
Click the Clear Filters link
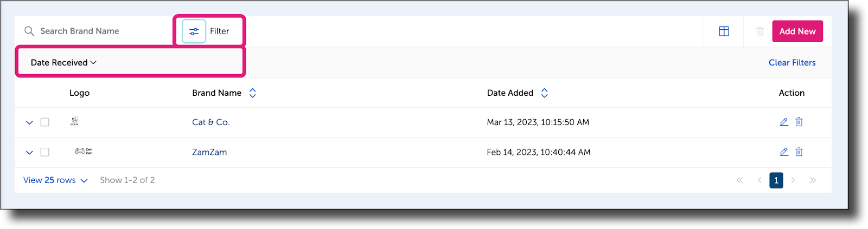[x=792, y=63]
